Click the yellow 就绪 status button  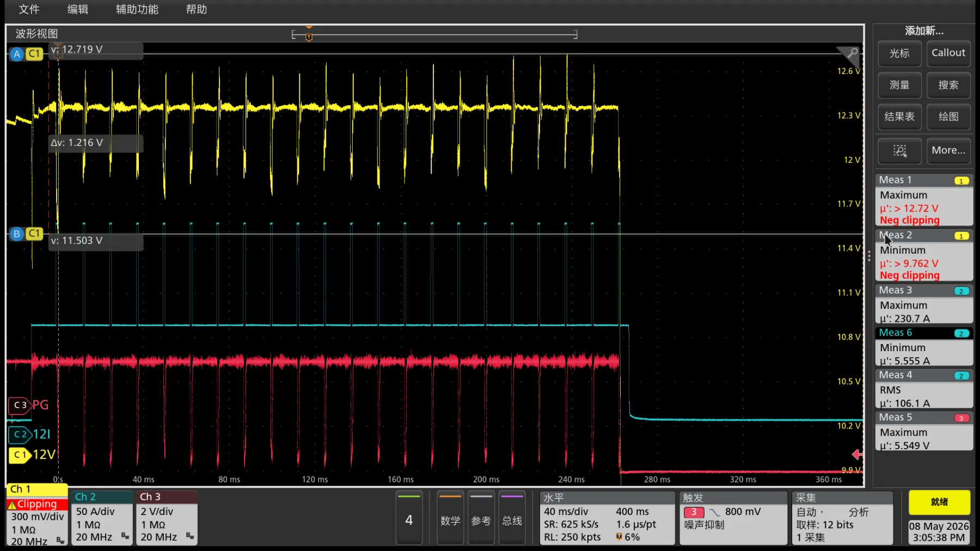click(939, 503)
